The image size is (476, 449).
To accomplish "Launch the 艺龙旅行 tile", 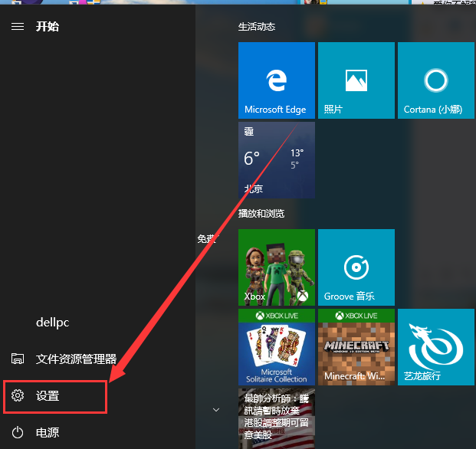I will pos(436,347).
